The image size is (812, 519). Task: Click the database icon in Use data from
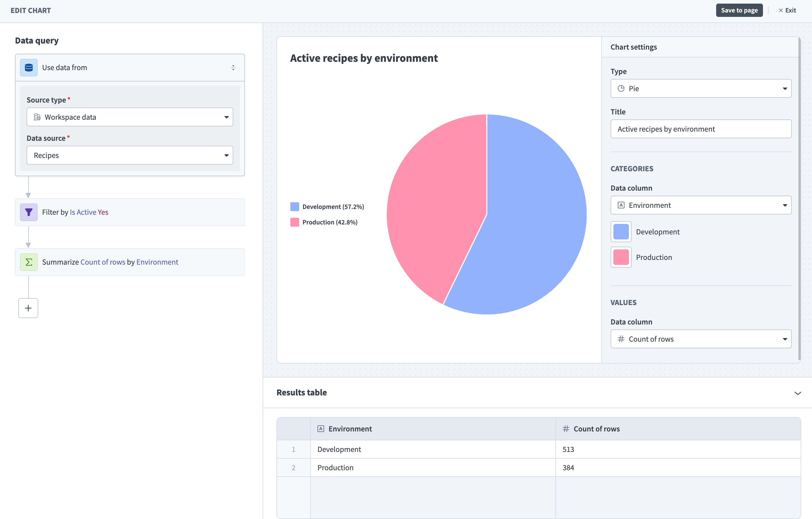29,67
